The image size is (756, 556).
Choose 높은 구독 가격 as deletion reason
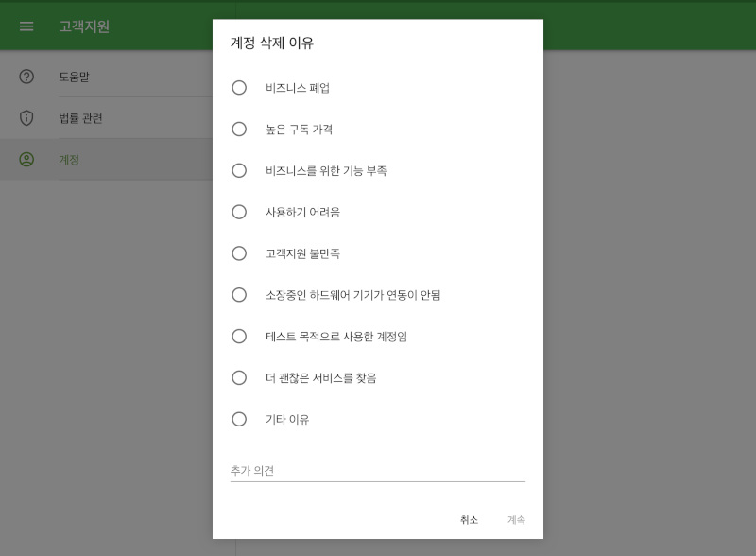(x=239, y=130)
